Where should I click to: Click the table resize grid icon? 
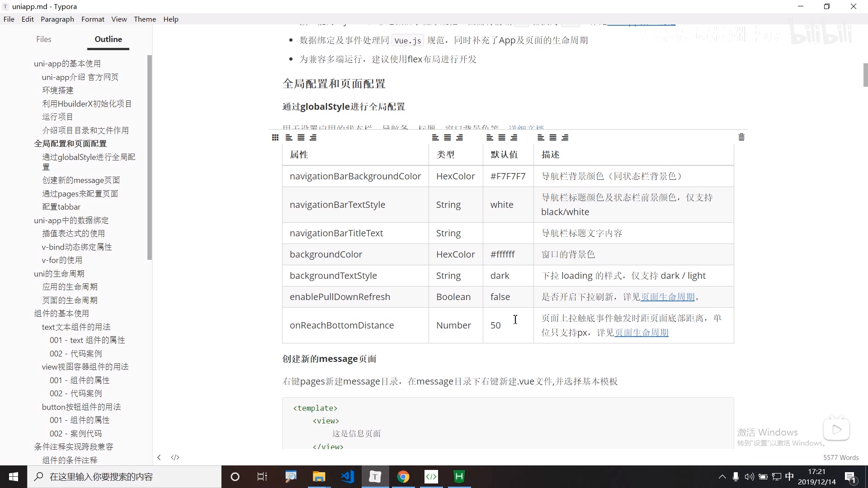[275, 137]
